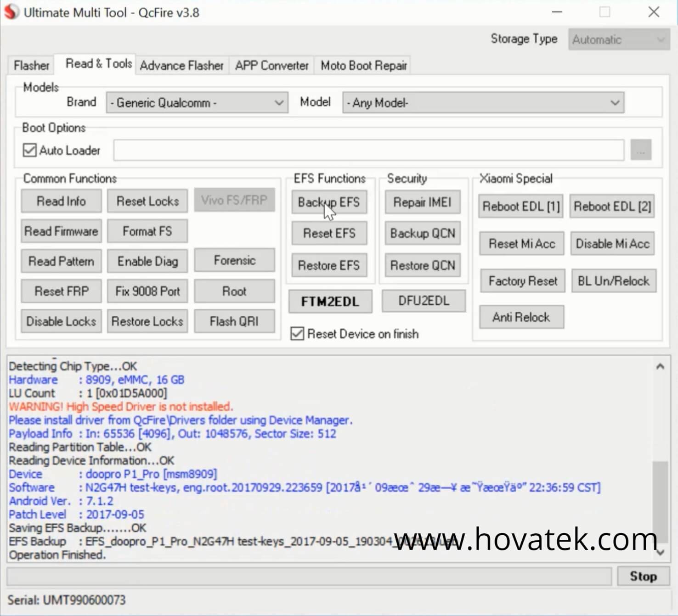Click the Restore QCN button
The height and width of the screenshot is (616, 678).
pos(423,265)
